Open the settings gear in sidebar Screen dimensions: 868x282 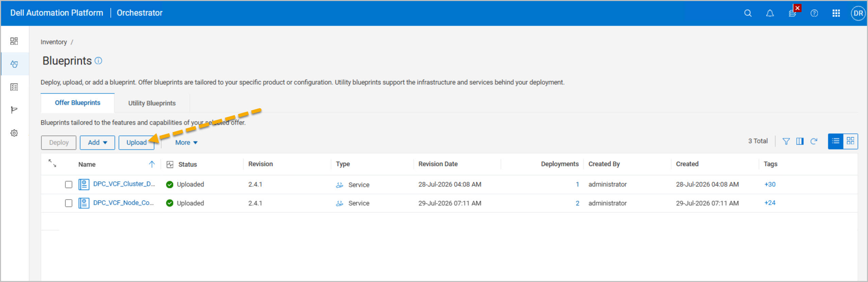pyautogui.click(x=14, y=133)
